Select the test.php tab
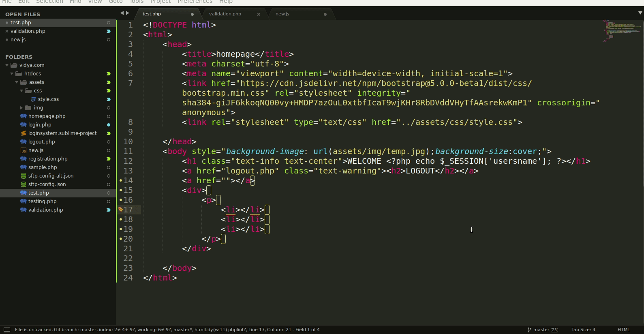The image size is (644, 334). coord(152,14)
